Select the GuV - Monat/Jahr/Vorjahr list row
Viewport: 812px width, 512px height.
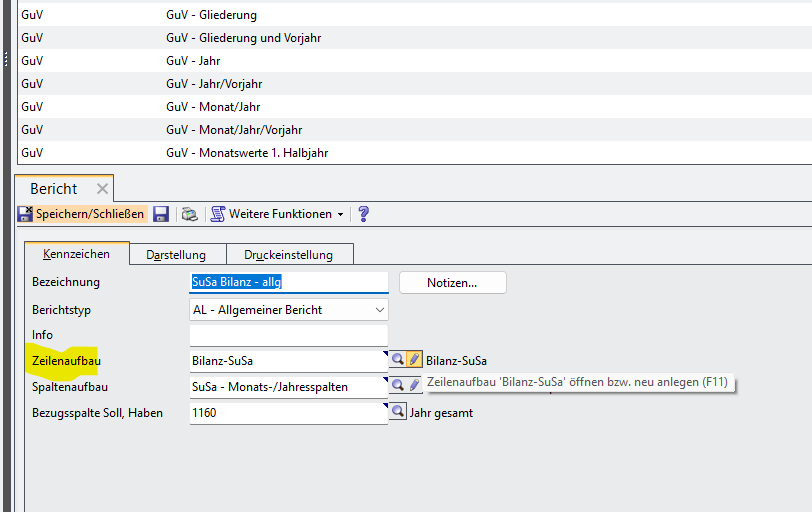pos(234,130)
